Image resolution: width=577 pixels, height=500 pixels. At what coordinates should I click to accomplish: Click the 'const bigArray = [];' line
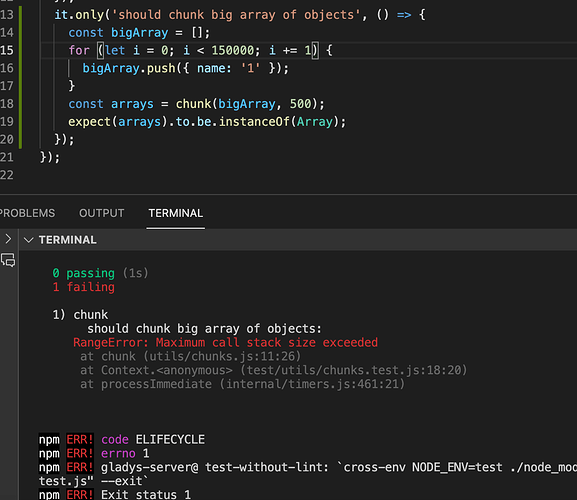(139, 33)
